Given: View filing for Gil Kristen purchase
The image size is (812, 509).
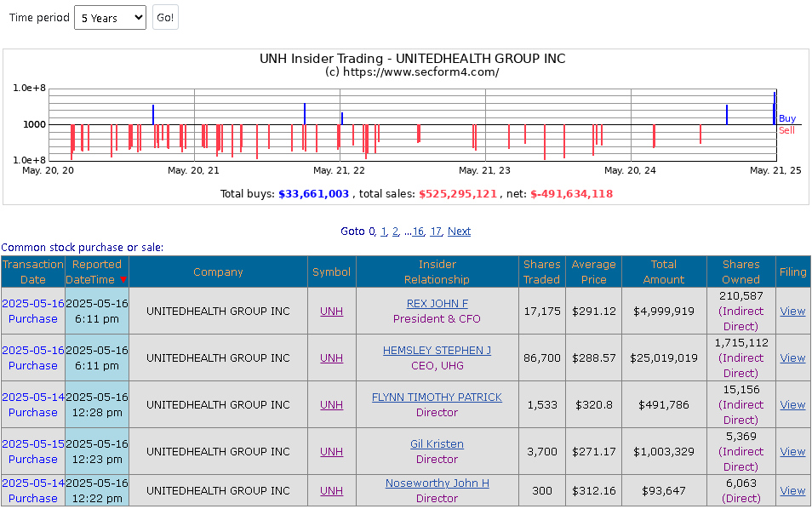Looking at the screenshot, I should pos(792,451).
